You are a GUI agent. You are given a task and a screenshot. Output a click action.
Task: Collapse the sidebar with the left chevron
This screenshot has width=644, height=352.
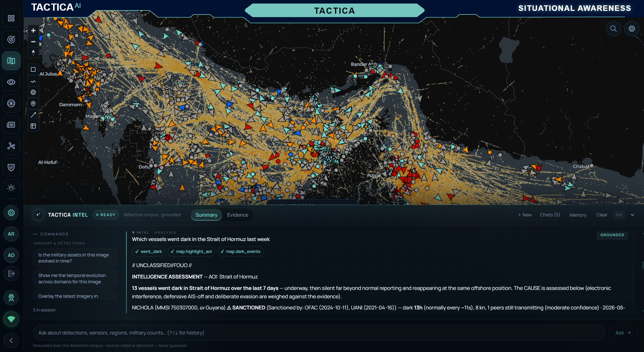pos(11,340)
